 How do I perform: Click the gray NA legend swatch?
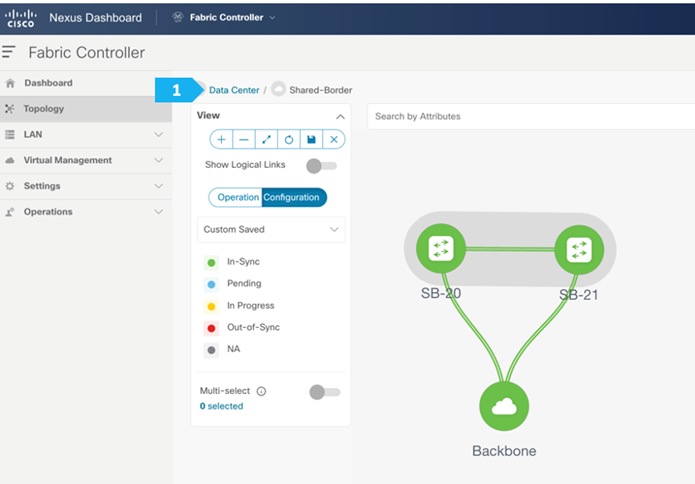(211, 350)
